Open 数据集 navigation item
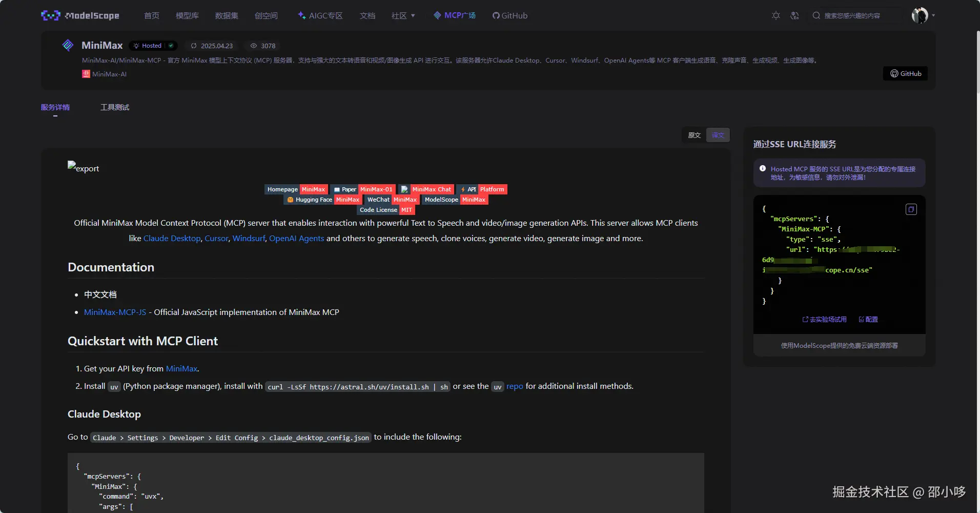 tap(227, 16)
